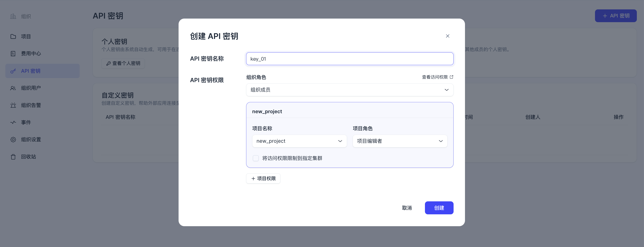Open 回收站 in the sidebar
Screen dimensions: 644x247
pos(43,157)
